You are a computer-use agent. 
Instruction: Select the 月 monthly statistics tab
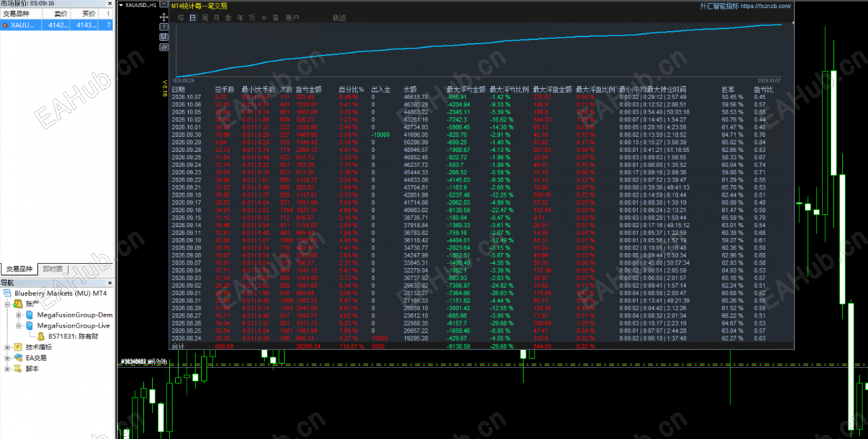(x=216, y=17)
